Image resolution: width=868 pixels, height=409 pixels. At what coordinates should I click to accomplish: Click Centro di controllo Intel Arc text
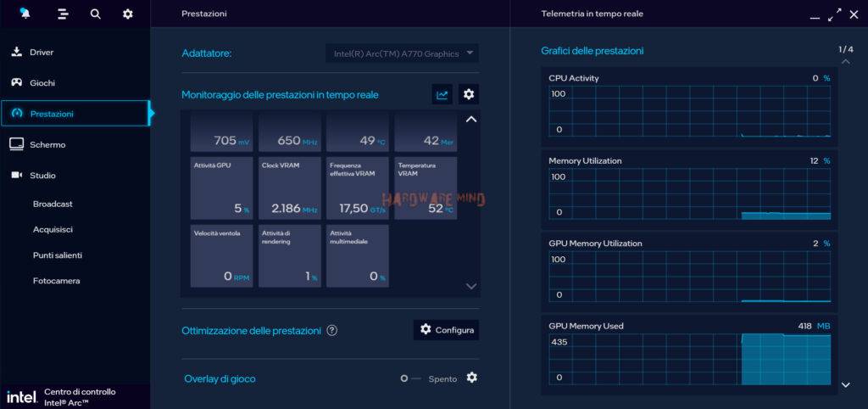(x=80, y=397)
